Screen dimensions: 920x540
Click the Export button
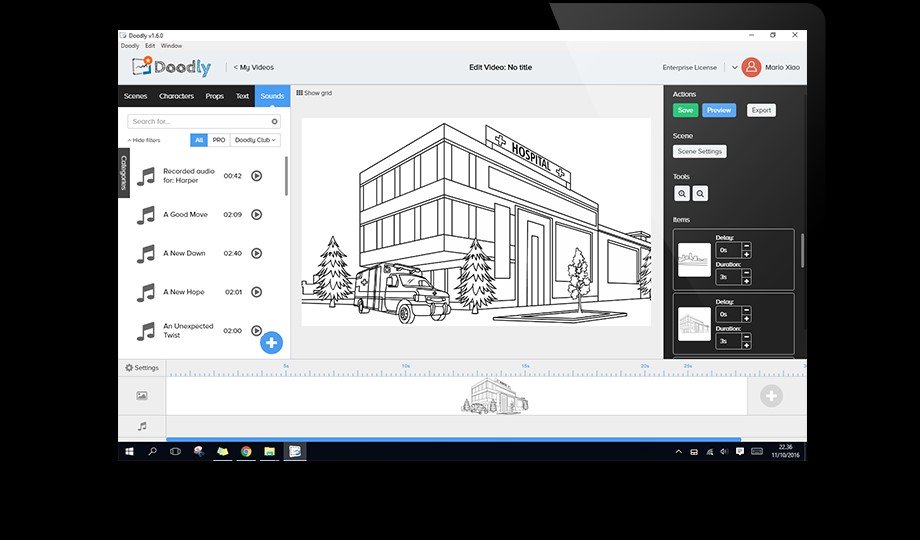click(761, 110)
